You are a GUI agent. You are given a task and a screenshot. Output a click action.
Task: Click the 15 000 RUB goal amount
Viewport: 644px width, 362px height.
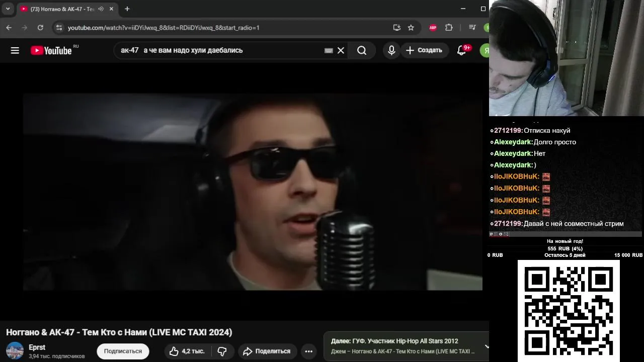point(628,255)
